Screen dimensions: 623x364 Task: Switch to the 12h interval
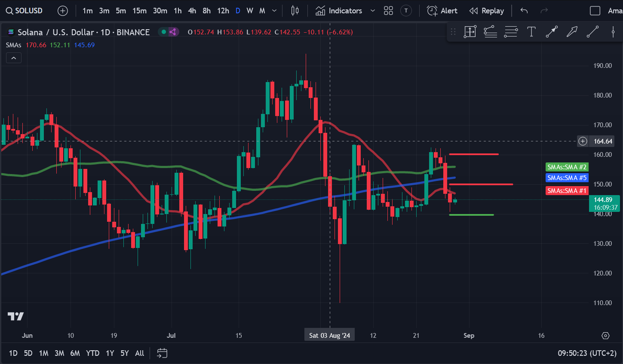pyautogui.click(x=223, y=11)
